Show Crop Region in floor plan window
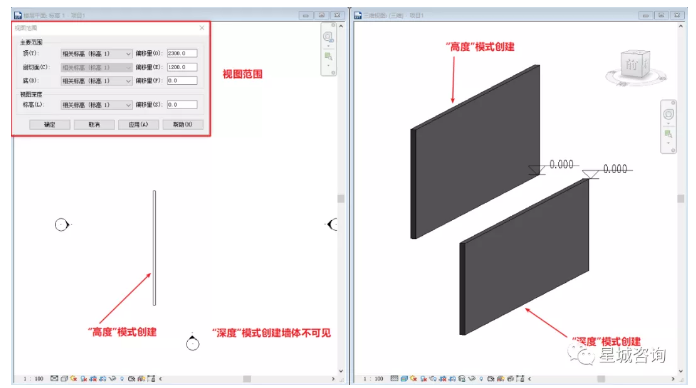Viewport: 696px width, 388px height. pyautogui.click(x=103, y=379)
